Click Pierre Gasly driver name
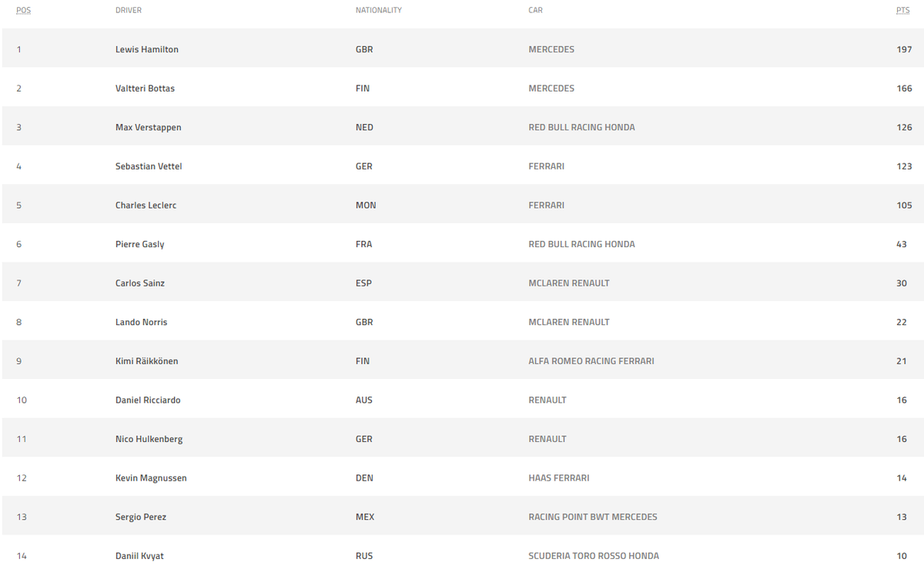924x566 pixels. tap(139, 244)
